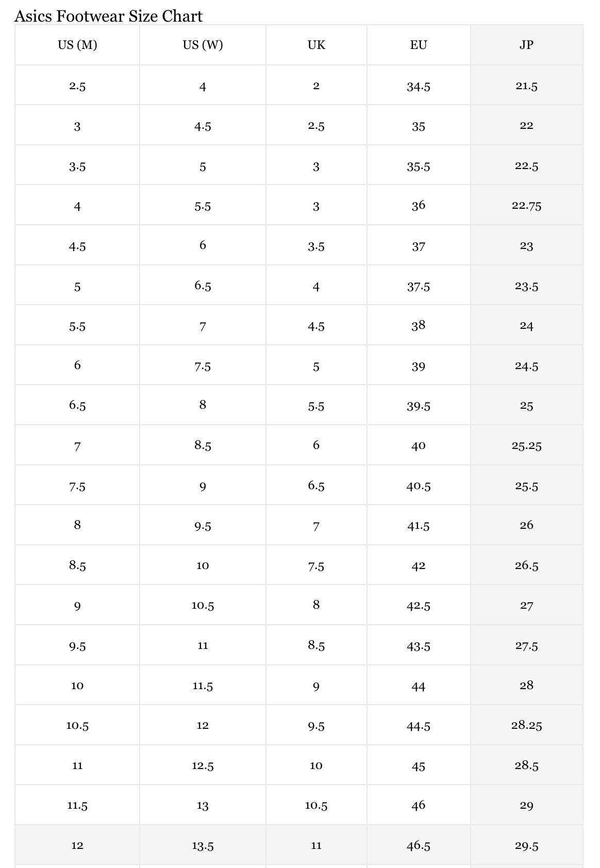Click the US (M) column header
The height and width of the screenshot is (868, 600).
77,45
